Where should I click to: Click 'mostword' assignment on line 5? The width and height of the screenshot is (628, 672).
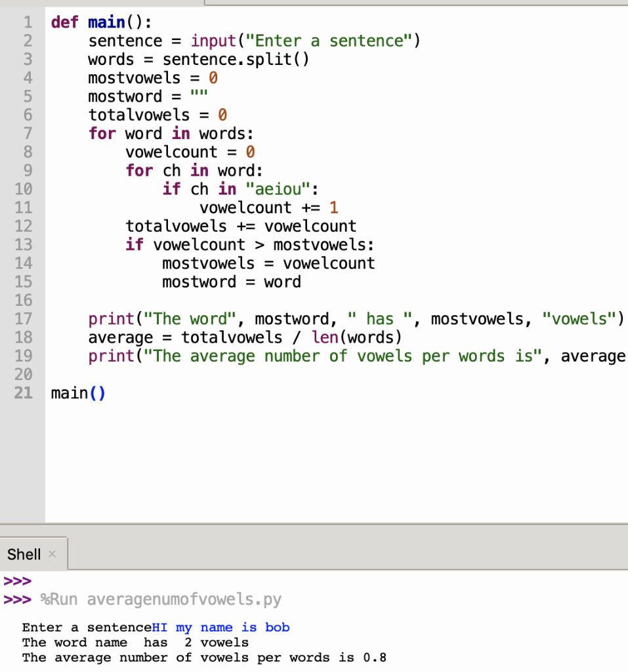[x=148, y=96]
